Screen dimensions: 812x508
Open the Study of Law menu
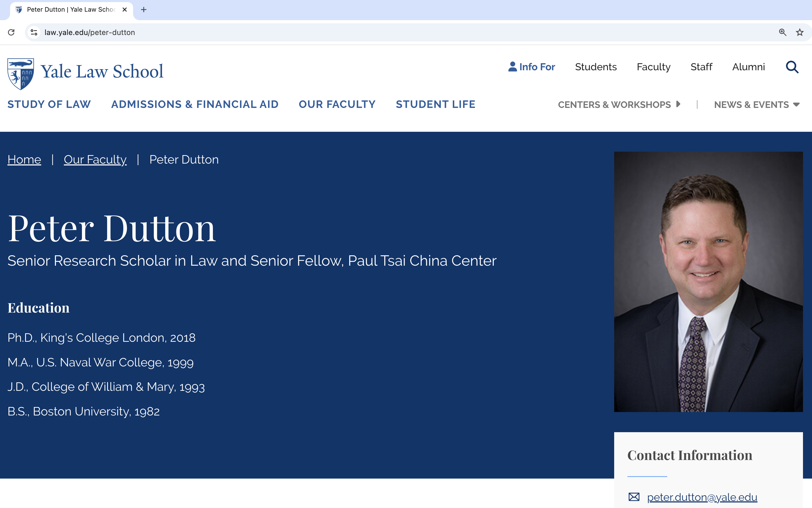49,104
